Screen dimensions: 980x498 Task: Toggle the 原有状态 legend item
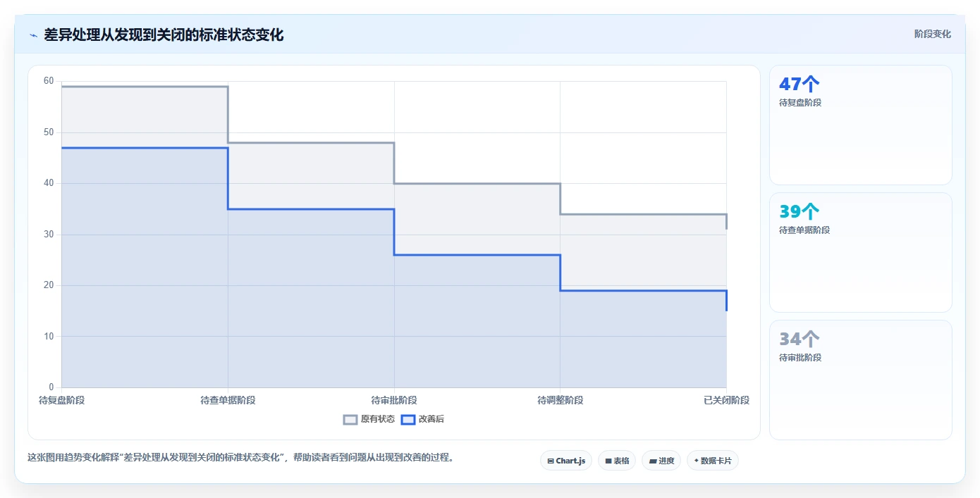pos(369,419)
